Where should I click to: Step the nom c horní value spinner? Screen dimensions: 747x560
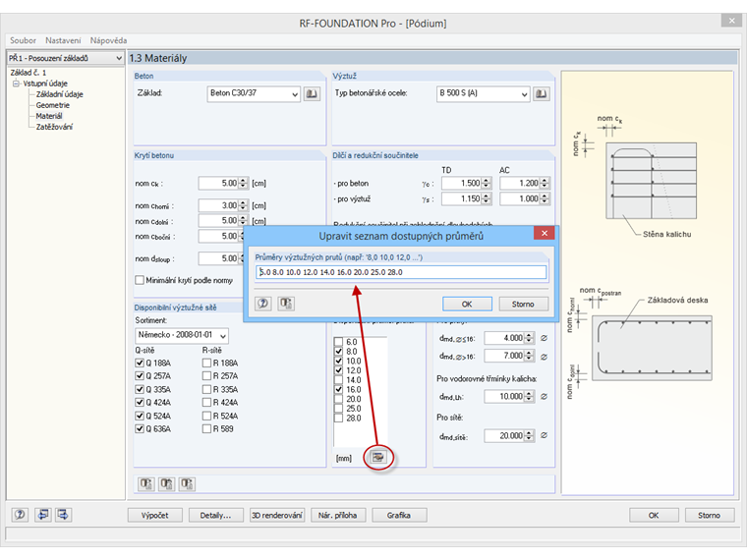(x=243, y=205)
